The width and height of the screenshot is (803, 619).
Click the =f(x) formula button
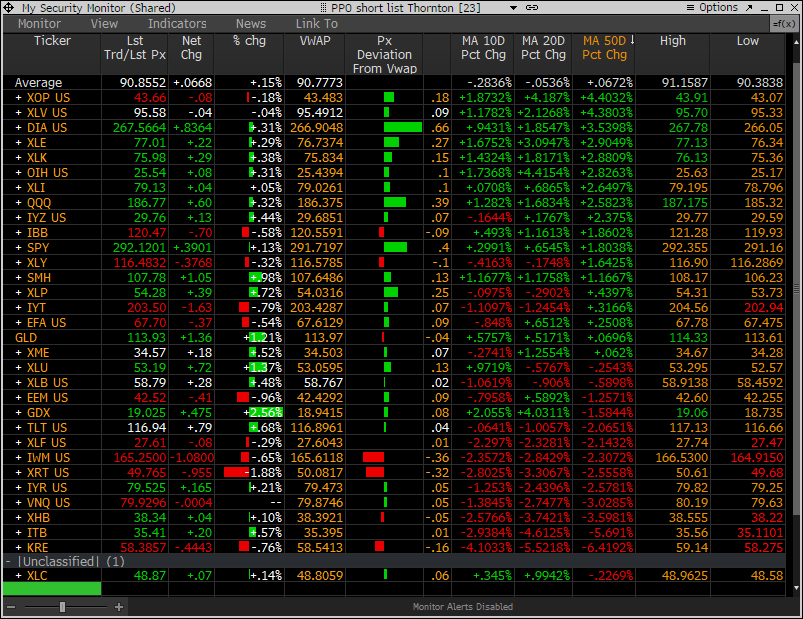point(784,24)
